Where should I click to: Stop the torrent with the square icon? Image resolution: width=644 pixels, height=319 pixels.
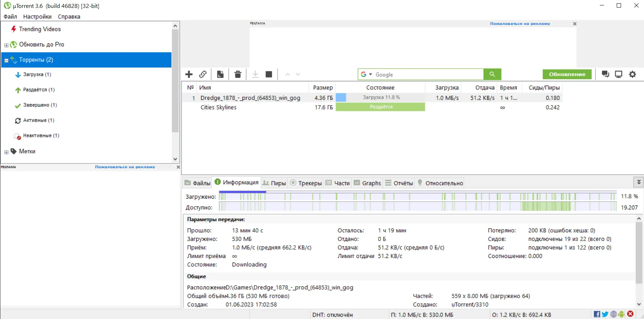tap(269, 74)
